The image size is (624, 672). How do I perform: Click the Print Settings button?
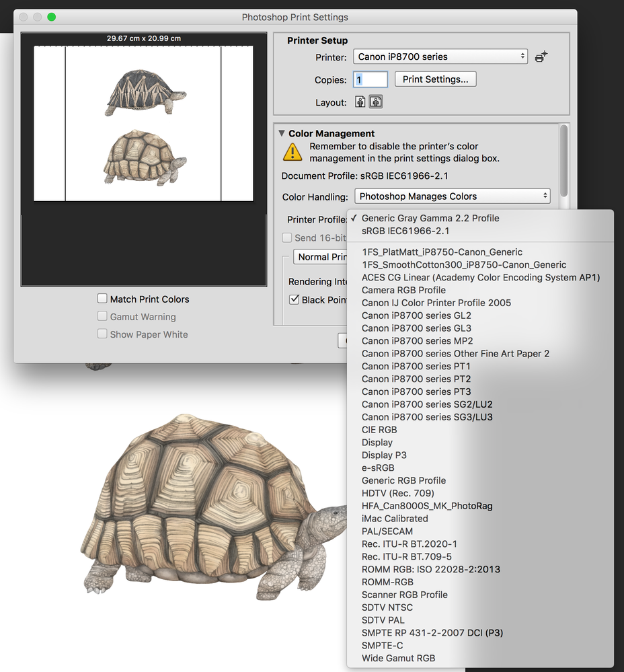(x=436, y=79)
